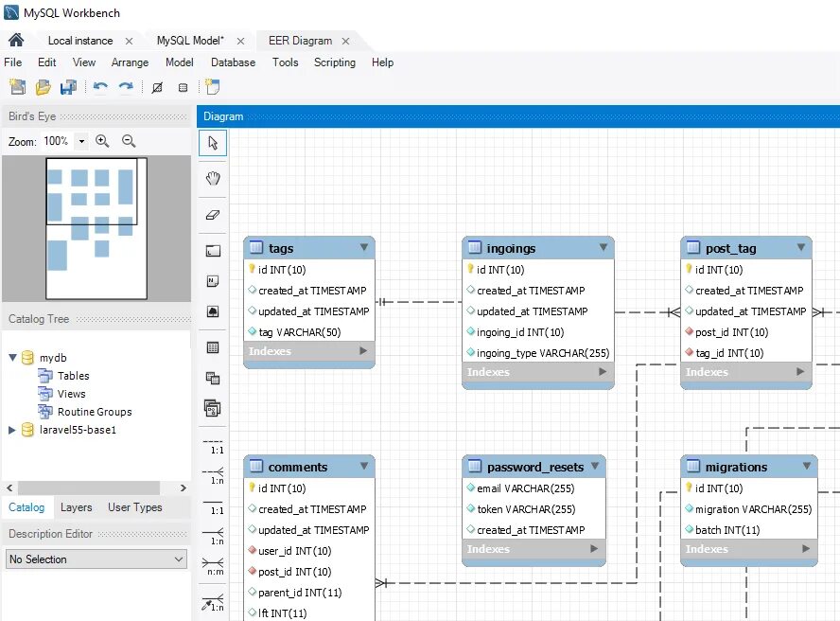Select the hand pan tool
Screen dimensions: 840x621
point(213,179)
